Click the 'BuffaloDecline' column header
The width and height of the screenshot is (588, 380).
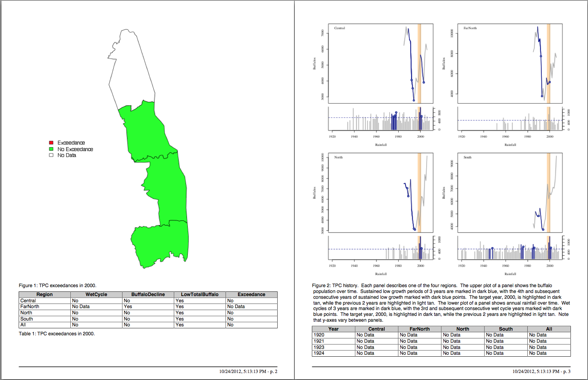pyautogui.click(x=148, y=295)
